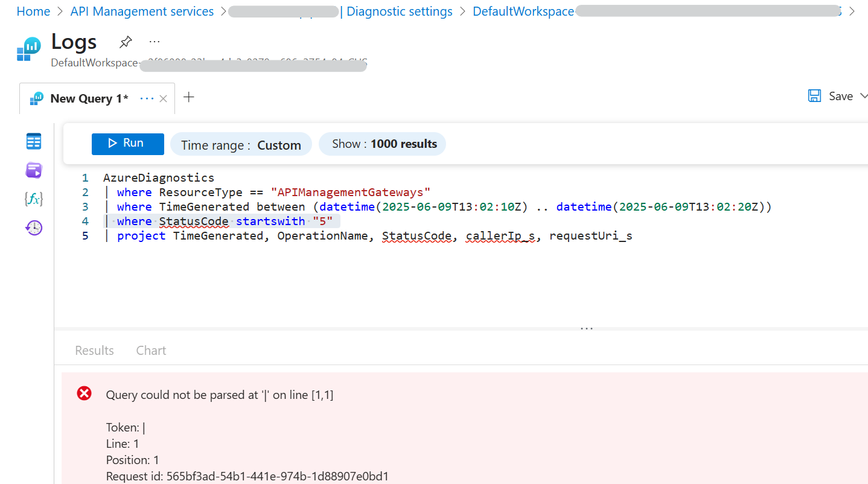
Task: Run the KQL query
Action: coord(127,144)
